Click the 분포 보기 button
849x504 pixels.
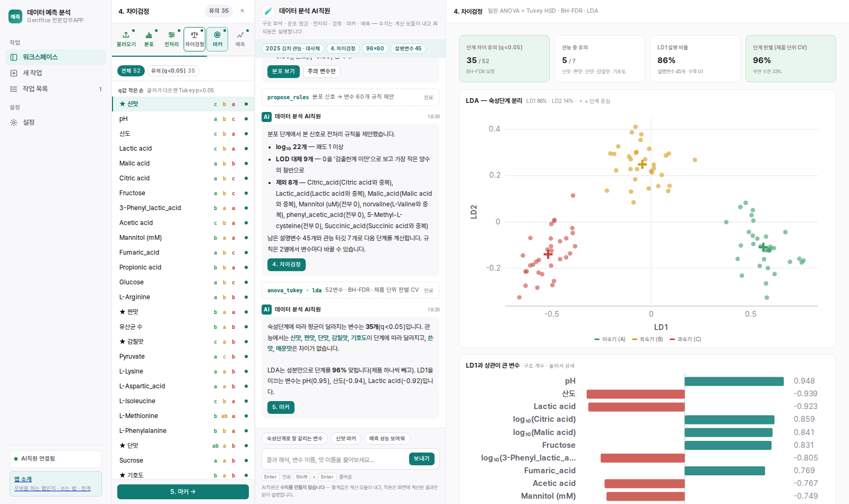point(283,72)
